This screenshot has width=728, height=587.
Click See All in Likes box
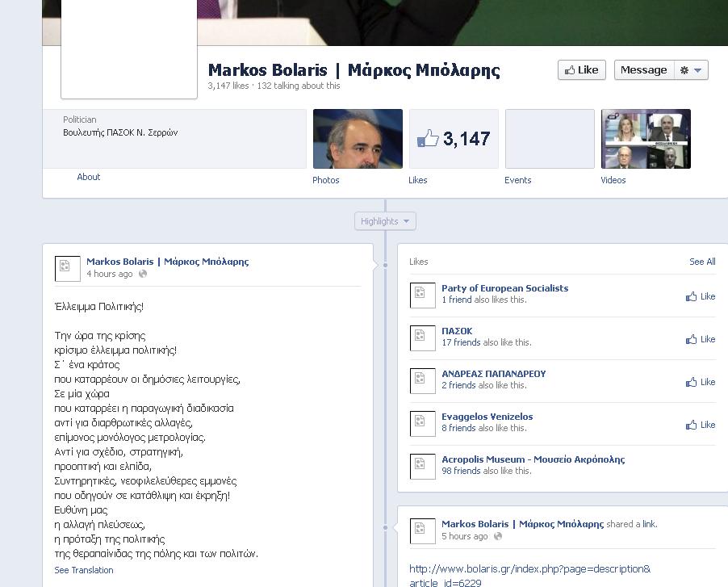pos(702,262)
